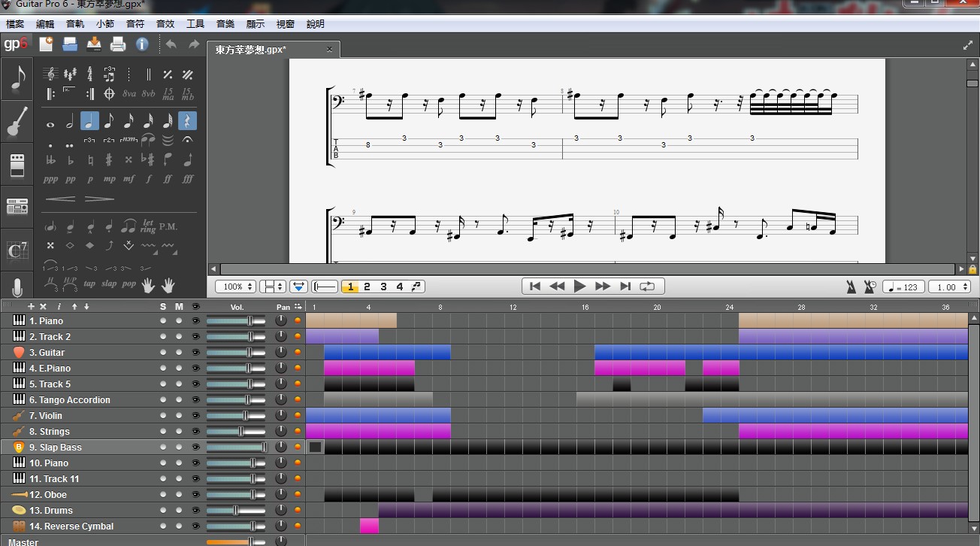Screen dimensions: 980x546
Task: Select eighth note duration
Action: coord(109,120)
